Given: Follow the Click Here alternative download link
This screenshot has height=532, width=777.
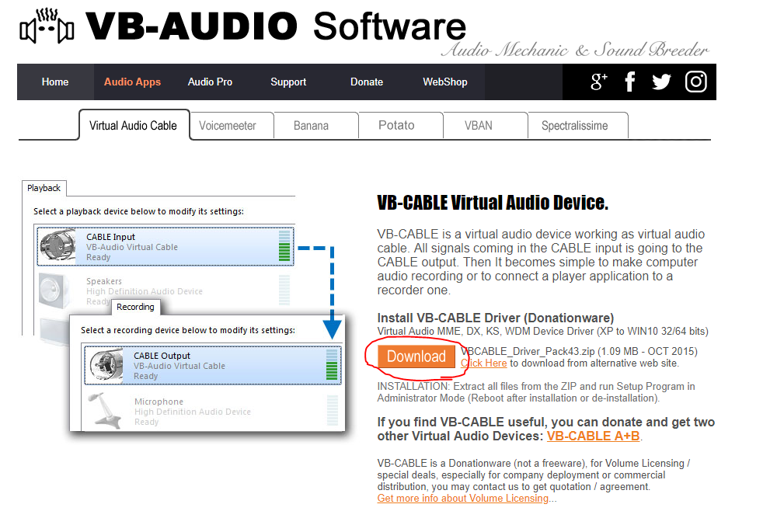Looking at the screenshot, I should tap(483, 363).
